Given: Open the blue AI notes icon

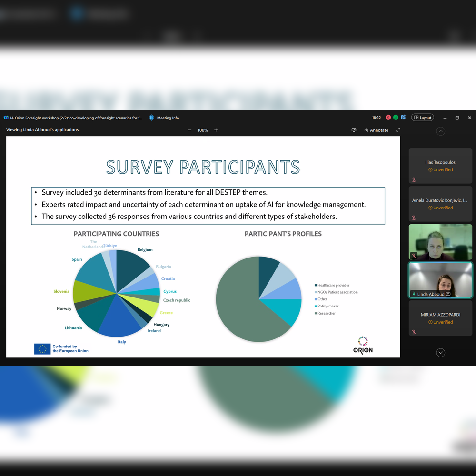Looking at the screenshot, I should [x=403, y=118].
